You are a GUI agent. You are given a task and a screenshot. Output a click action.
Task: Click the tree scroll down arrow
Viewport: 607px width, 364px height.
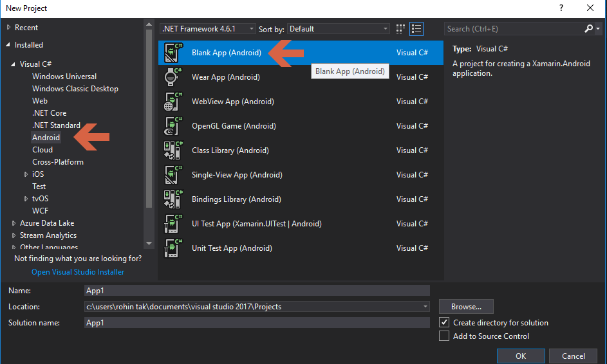point(149,243)
